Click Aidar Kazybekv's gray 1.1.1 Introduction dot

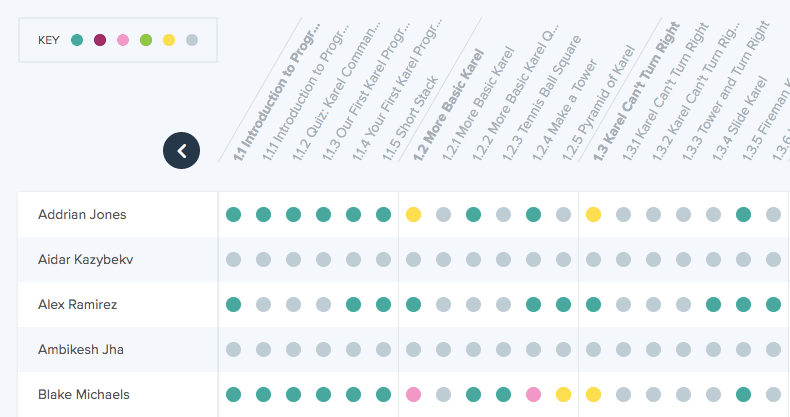[263, 259]
